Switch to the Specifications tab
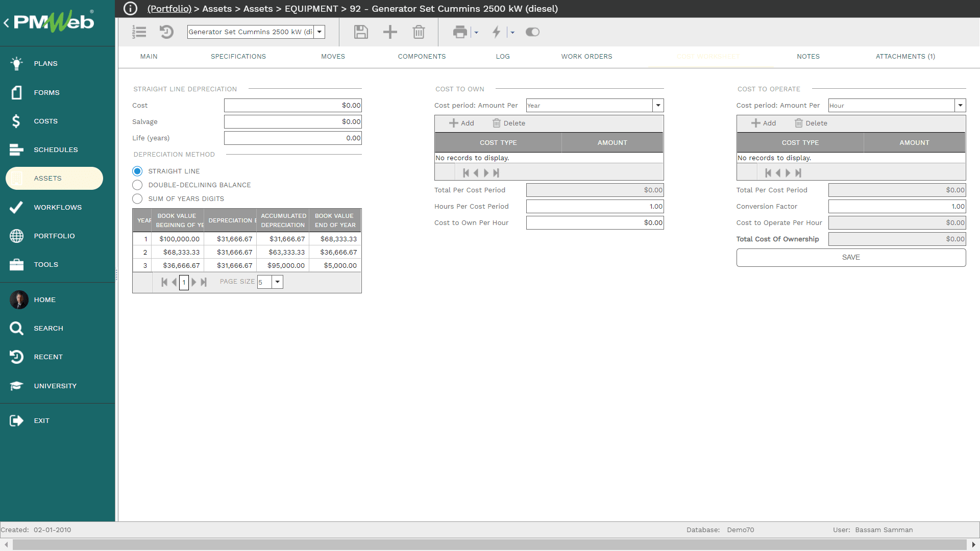This screenshot has width=980, height=551. (238, 57)
